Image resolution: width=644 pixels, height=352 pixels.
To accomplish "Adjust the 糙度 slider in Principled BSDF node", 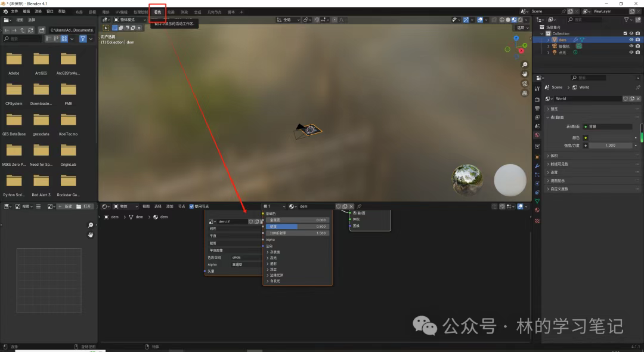I will [296, 227].
